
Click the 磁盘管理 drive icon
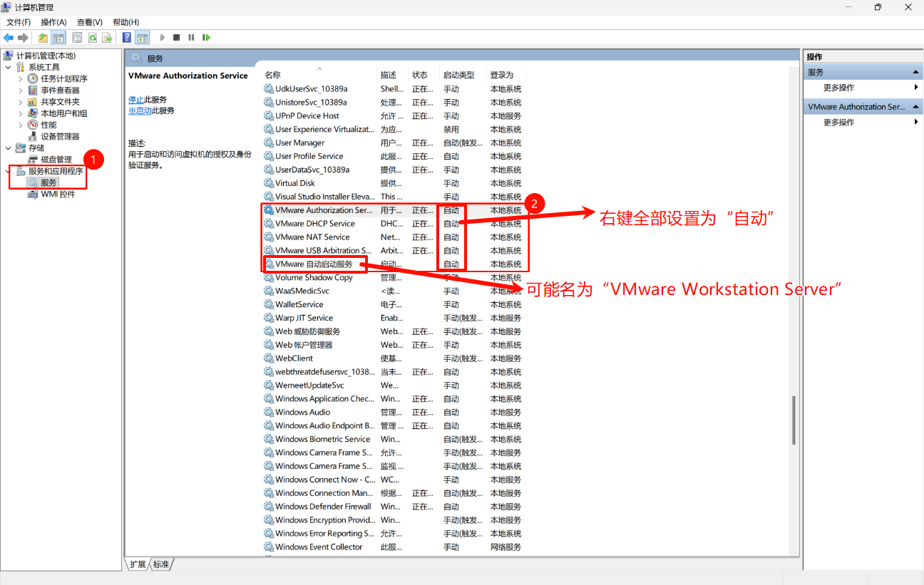[33, 160]
